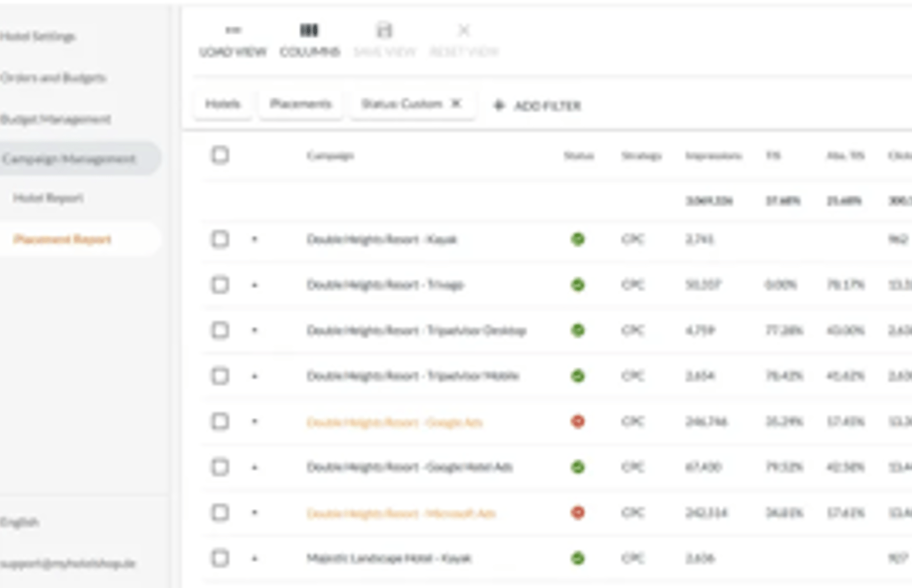Remove the Status Custom filter
Viewport: 912px width, 588px height.
click(456, 103)
